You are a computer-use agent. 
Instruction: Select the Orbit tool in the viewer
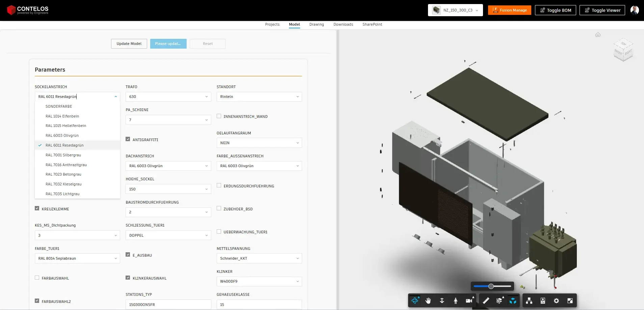415,301
